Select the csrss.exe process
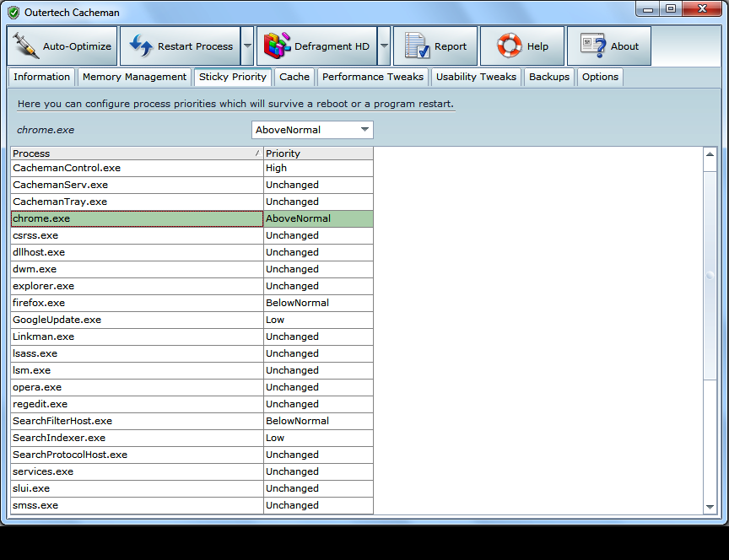Screen dimensions: 729x560 tap(137, 235)
